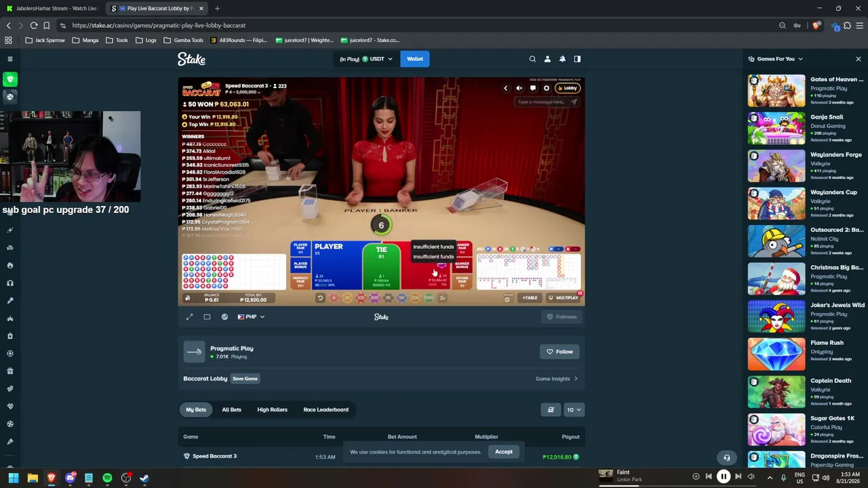The height and width of the screenshot is (488, 868).
Task: Save the Baccarat Lobby game
Action: tap(245, 379)
